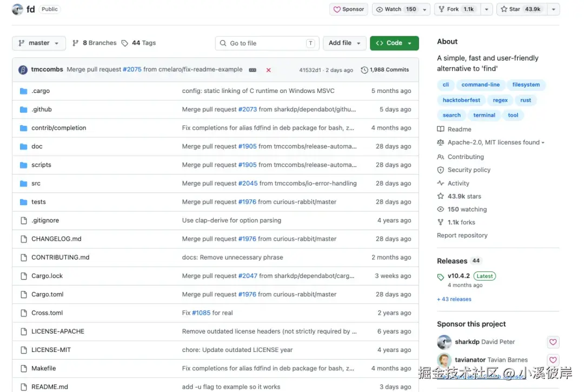This screenshot has width=584, height=392.
Task: Select the rust topic tag
Action: coord(526,100)
